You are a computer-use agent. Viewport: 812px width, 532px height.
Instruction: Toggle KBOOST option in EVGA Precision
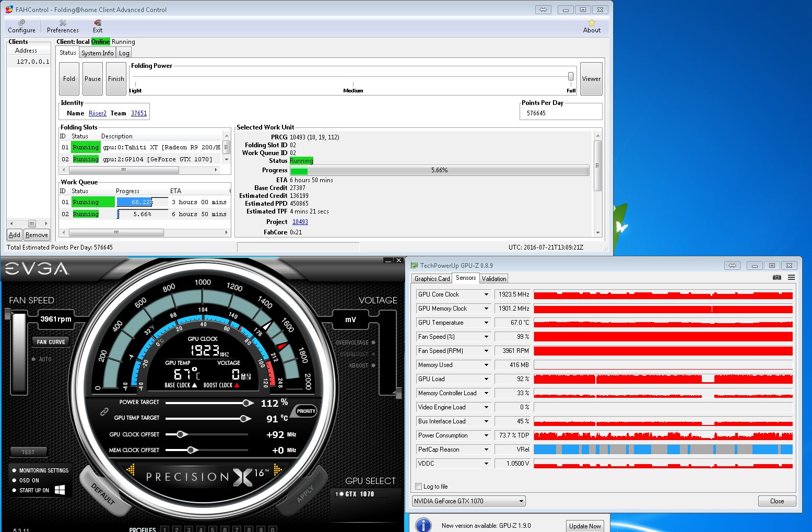click(x=362, y=365)
